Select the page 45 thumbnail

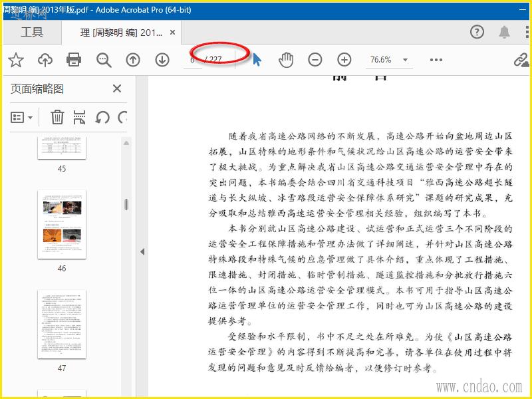tap(62, 148)
